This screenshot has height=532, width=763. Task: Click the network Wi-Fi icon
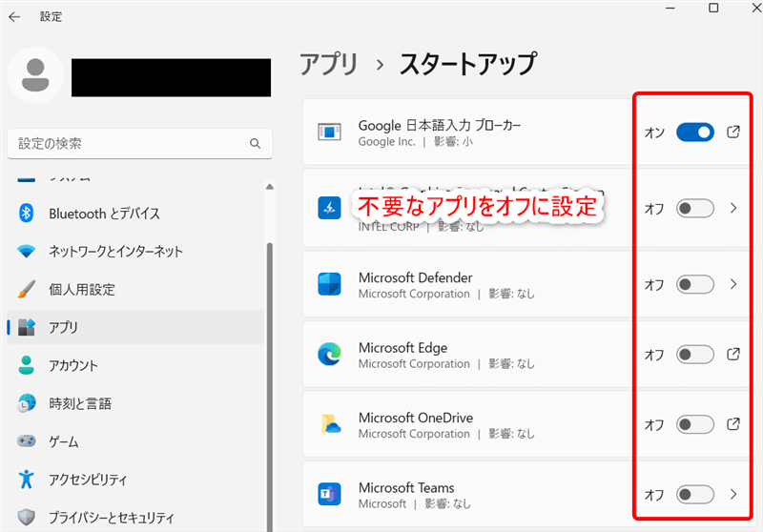coord(27,251)
